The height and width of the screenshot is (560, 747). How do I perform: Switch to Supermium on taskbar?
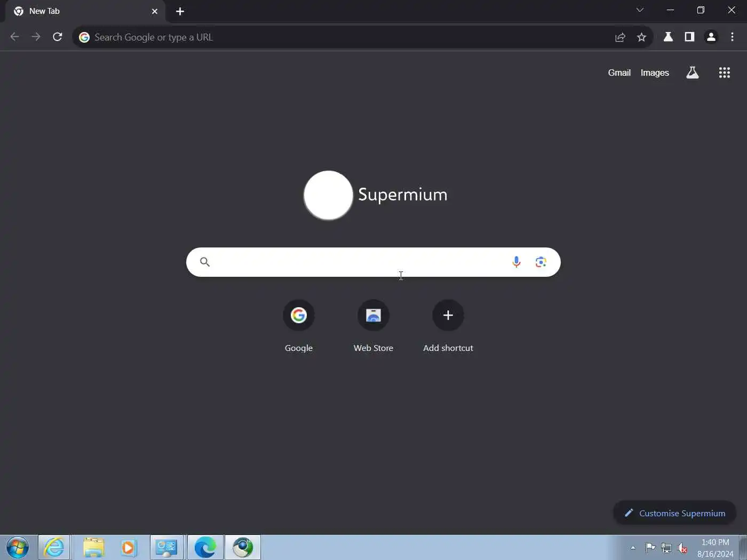243,547
